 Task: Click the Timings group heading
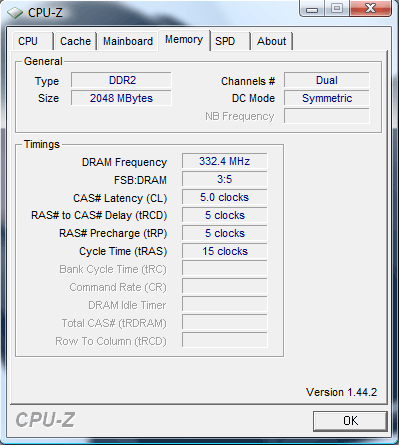point(42,144)
